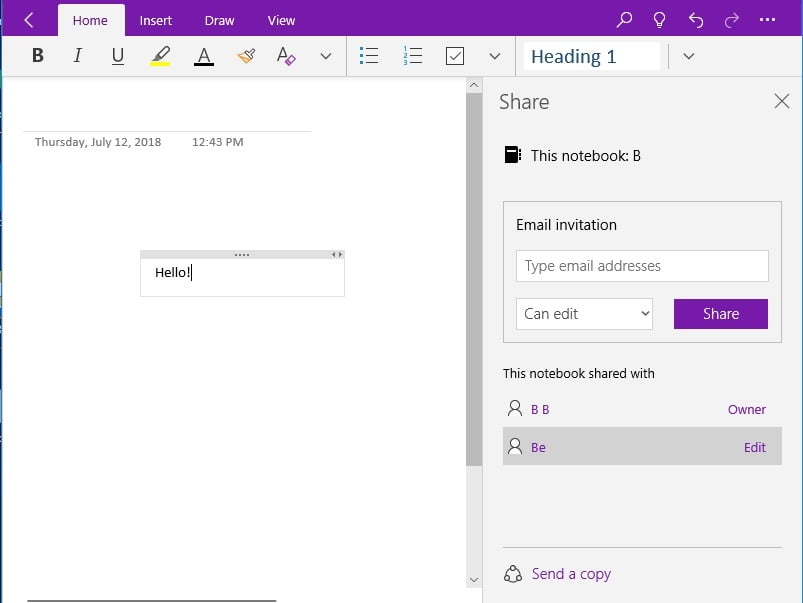Click the notebook icon beside This notebook: B
This screenshot has height=603, width=803.
click(x=513, y=155)
